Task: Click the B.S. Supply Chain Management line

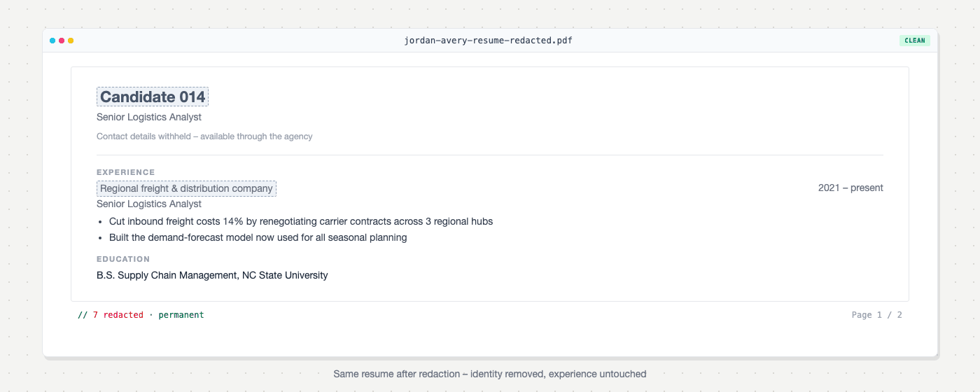Action: click(x=212, y=275)
